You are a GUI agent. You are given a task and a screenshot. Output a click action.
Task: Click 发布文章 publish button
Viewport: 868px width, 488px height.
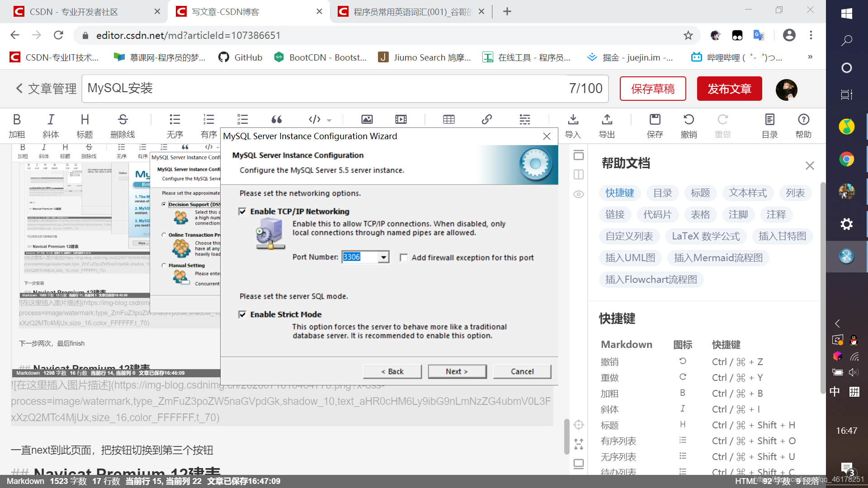pos(729,89)
